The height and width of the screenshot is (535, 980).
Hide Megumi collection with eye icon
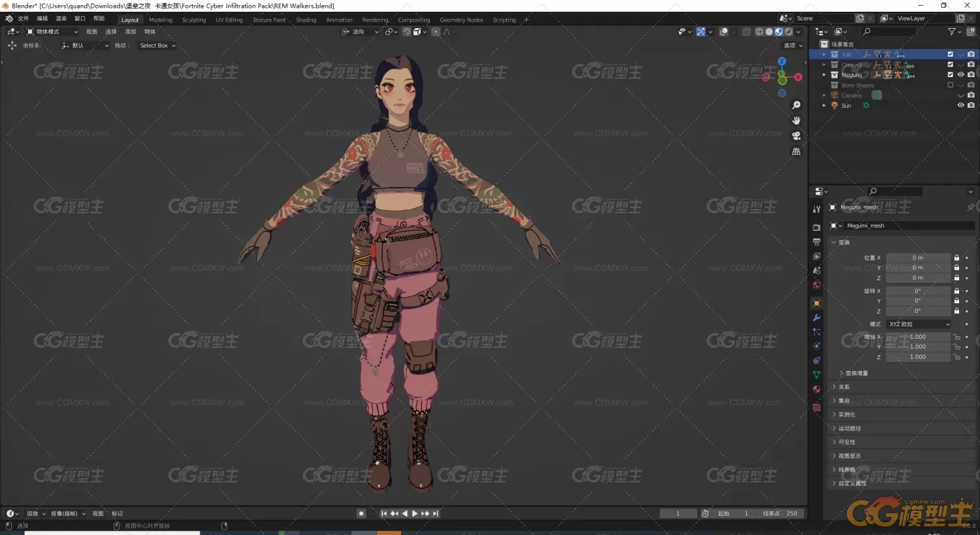[961, 74]
